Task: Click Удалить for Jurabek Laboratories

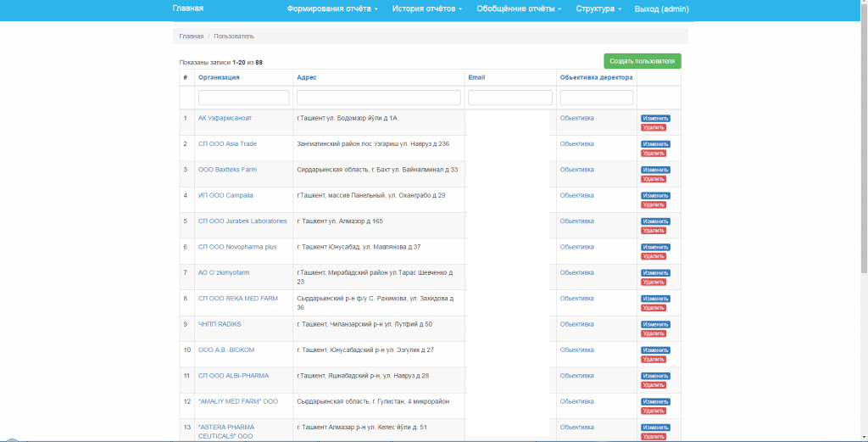Action: 654,231
